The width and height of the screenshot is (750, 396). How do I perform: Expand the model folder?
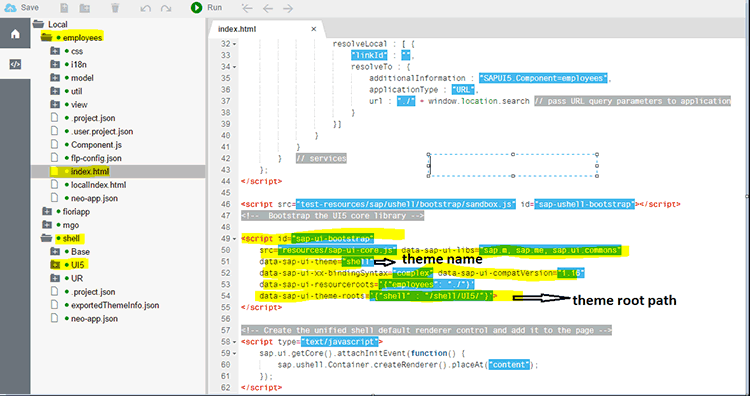coord(55,78)
